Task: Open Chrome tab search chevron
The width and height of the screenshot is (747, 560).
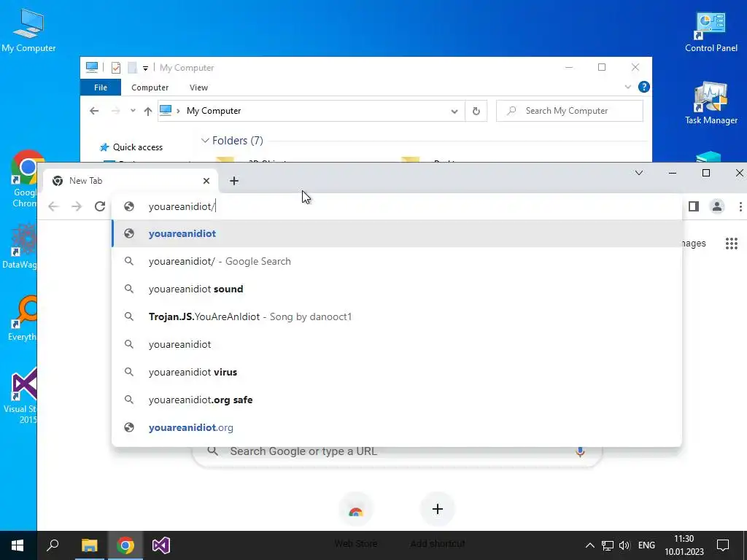Action: point(639,173)
